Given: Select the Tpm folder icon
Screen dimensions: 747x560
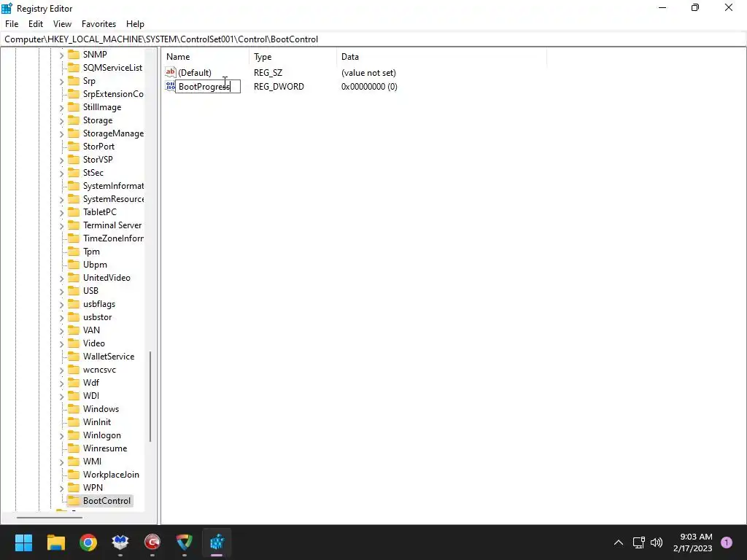Looking at the screenshot, I should 74,251.
